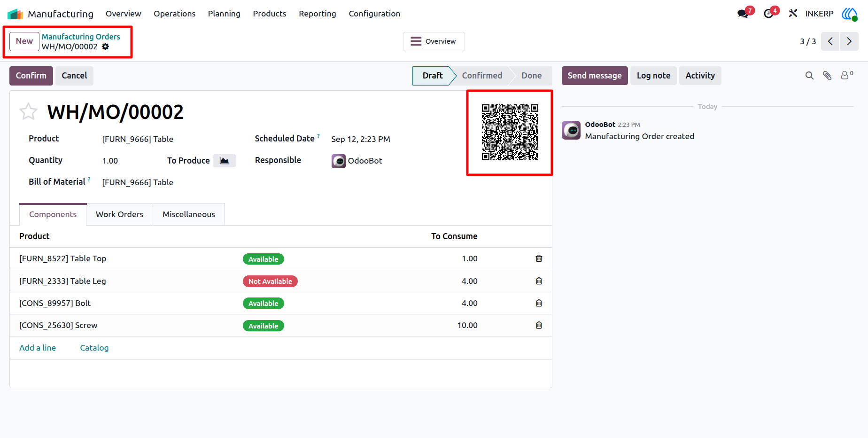
Task: Open the Configuration menu
Action: coord(374,14)
